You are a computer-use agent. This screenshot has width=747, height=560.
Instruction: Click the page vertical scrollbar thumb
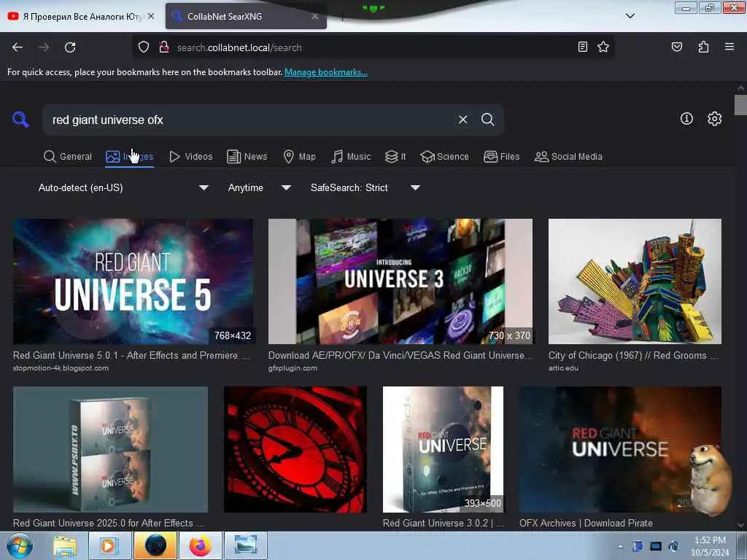(740, 105)
